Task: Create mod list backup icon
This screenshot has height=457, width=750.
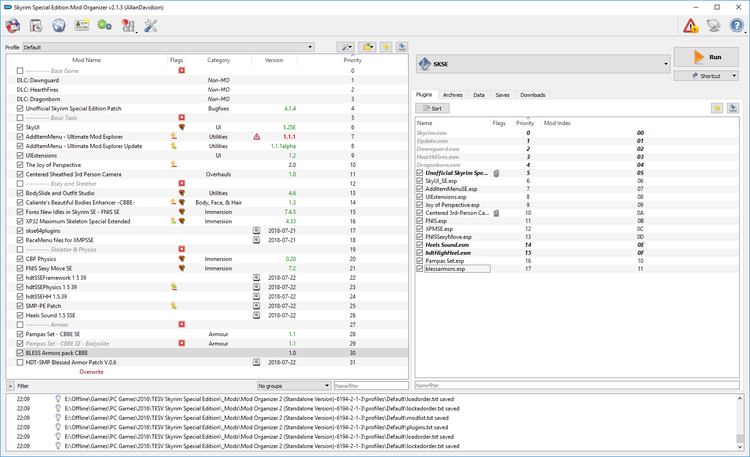Action: coord(402,47)
